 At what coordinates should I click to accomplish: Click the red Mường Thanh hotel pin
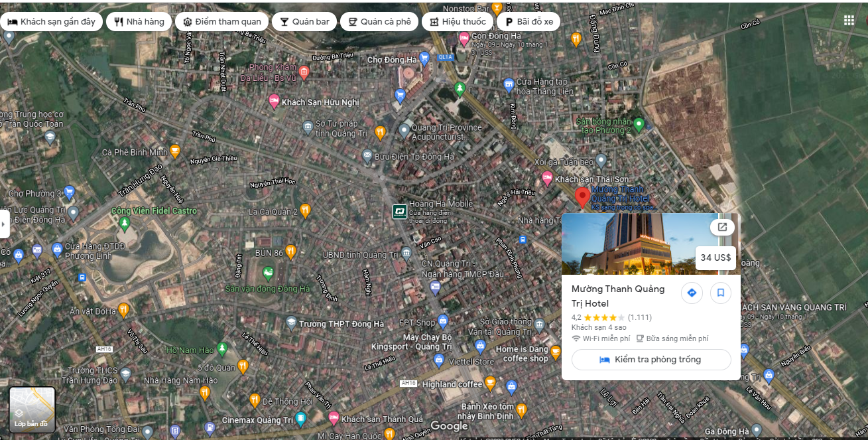[582, 198]
